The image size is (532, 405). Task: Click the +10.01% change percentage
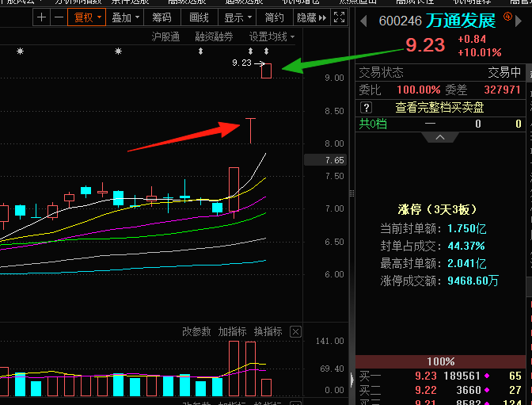480,52
